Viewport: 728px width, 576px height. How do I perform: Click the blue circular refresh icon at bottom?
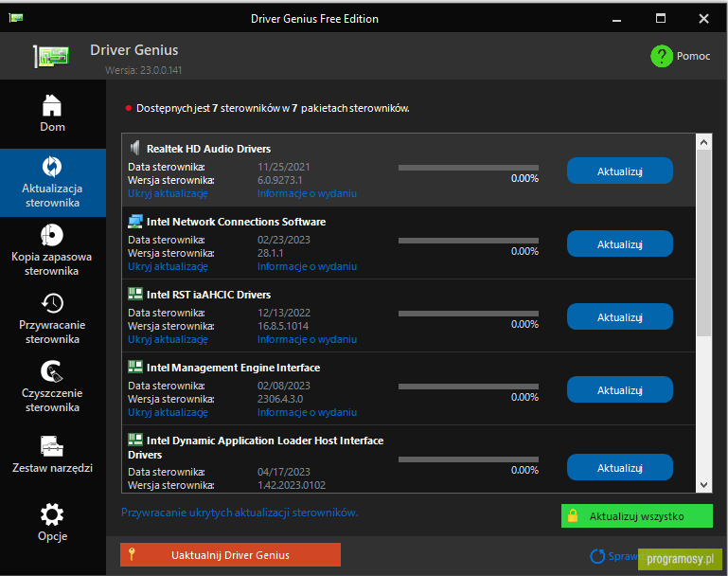pos(597,556)
